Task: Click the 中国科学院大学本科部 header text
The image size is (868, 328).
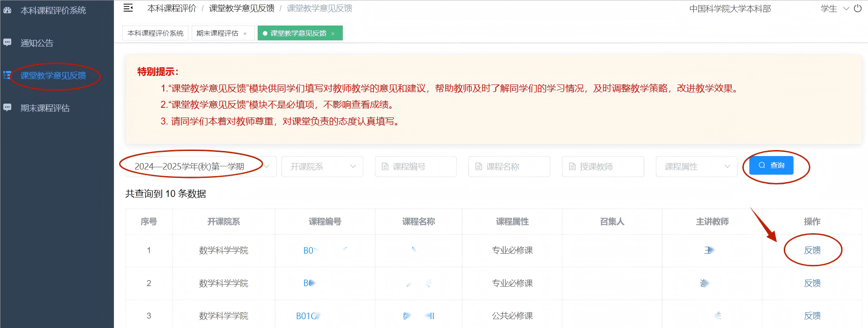Action: pyautogui.click(x=730, y=9)
